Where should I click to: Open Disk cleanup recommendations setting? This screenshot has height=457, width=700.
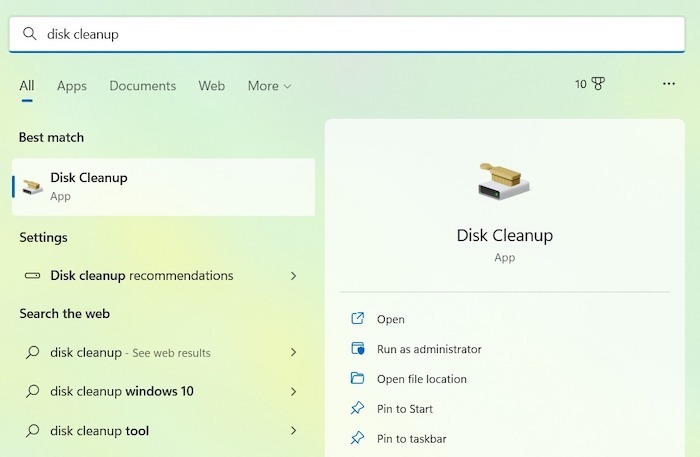coord(163,276)
